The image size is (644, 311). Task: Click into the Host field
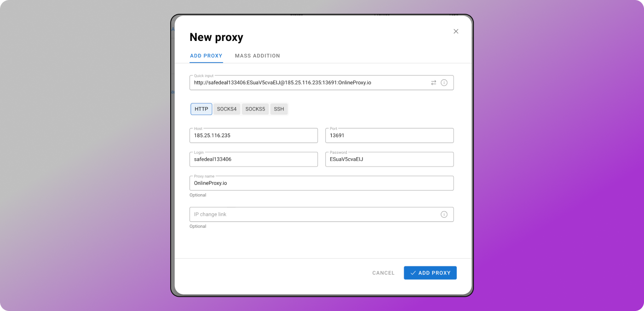click(253, 136)
